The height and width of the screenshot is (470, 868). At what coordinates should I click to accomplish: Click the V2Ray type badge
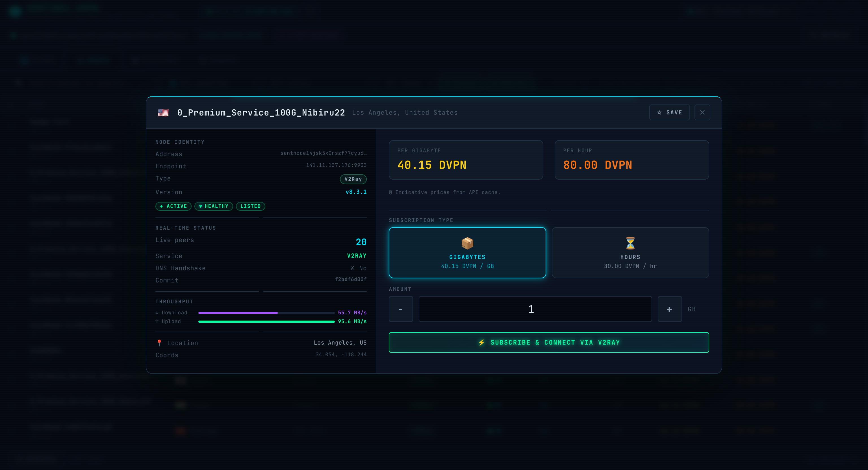[x=353, y=179]
